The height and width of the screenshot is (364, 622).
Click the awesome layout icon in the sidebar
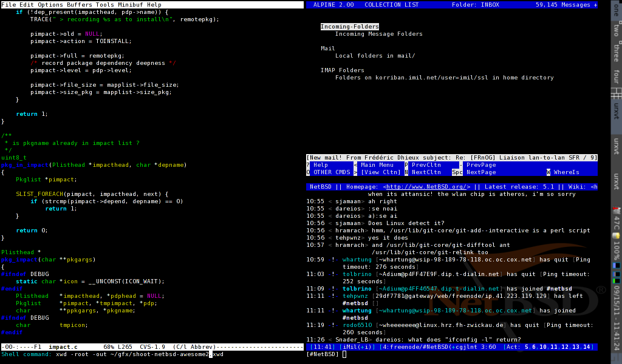click(617, 93)
